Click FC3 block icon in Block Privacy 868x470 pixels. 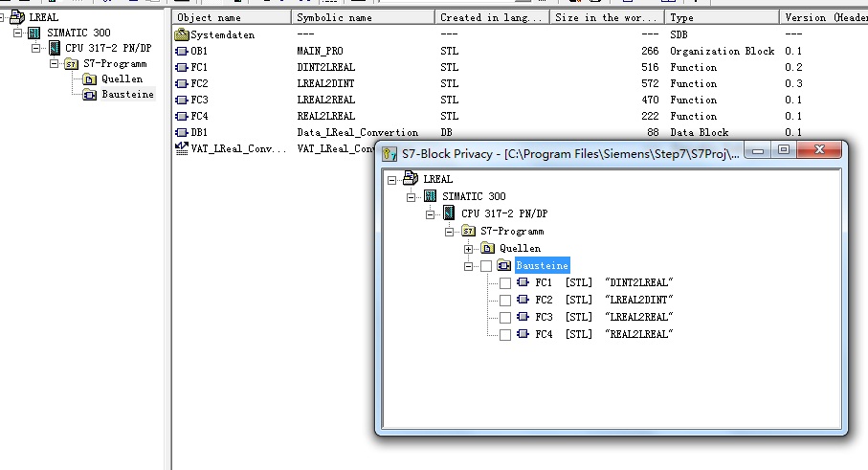pos(523,317)
